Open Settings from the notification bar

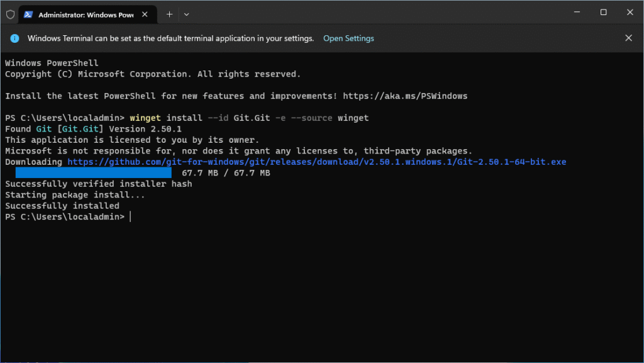click(x=348, y=38)
